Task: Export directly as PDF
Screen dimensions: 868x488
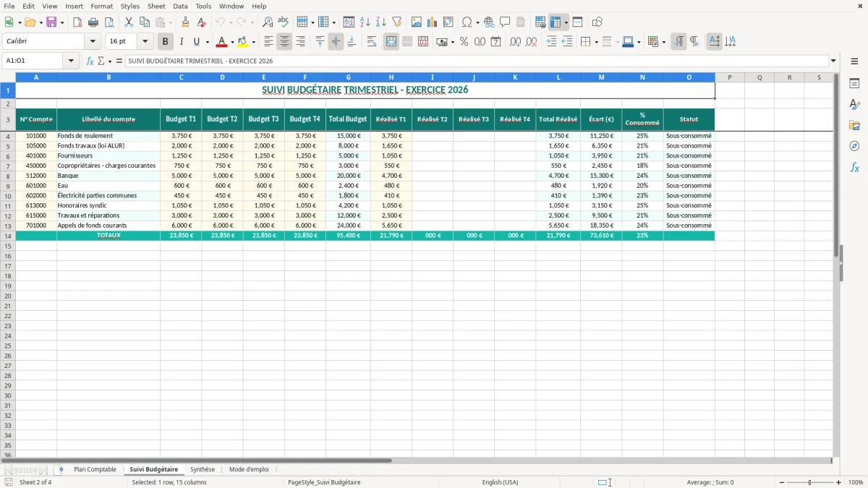Action: tap(77, 22)
